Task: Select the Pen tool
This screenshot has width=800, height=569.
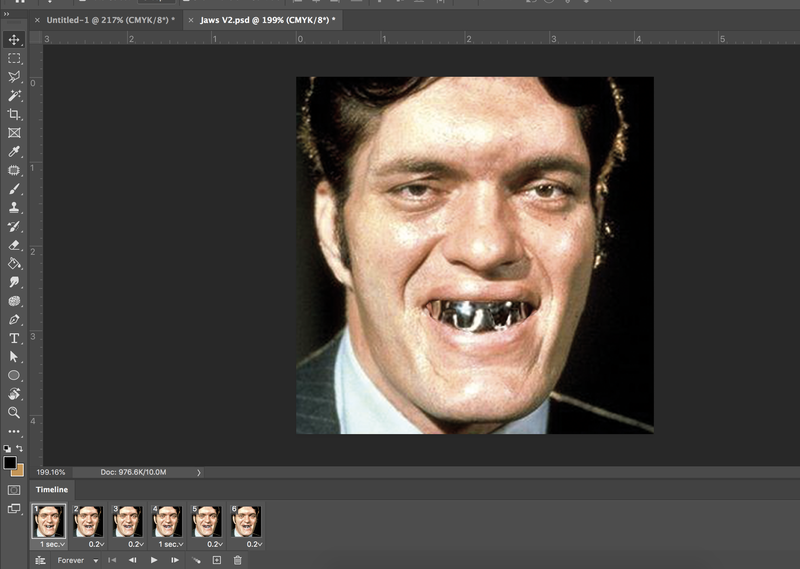Action: pos(14,319)
